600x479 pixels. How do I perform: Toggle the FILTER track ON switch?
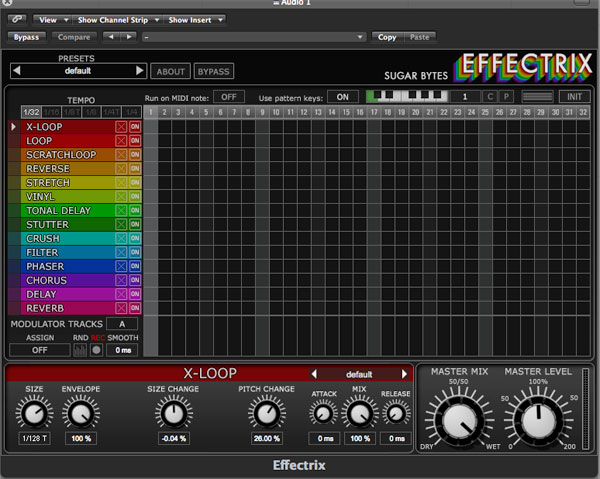click(135, 252)
